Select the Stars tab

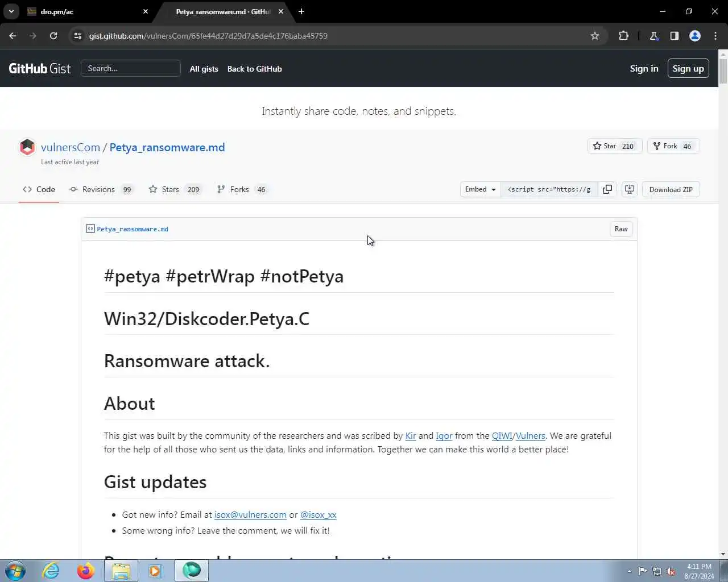(x=176, y=189)
